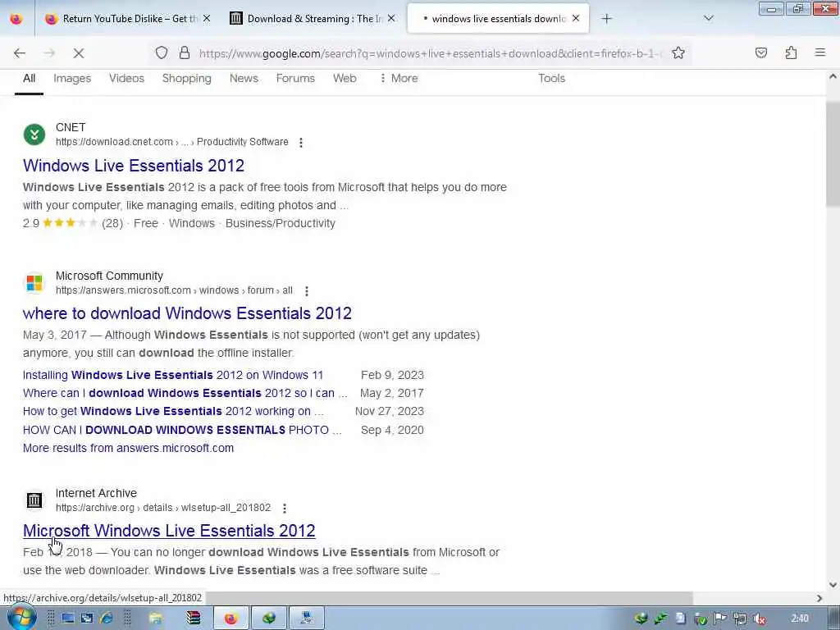Click the answers.microsoft.com URL breadcrumb
Screen dimensions: 840x630
coord(174,290)
